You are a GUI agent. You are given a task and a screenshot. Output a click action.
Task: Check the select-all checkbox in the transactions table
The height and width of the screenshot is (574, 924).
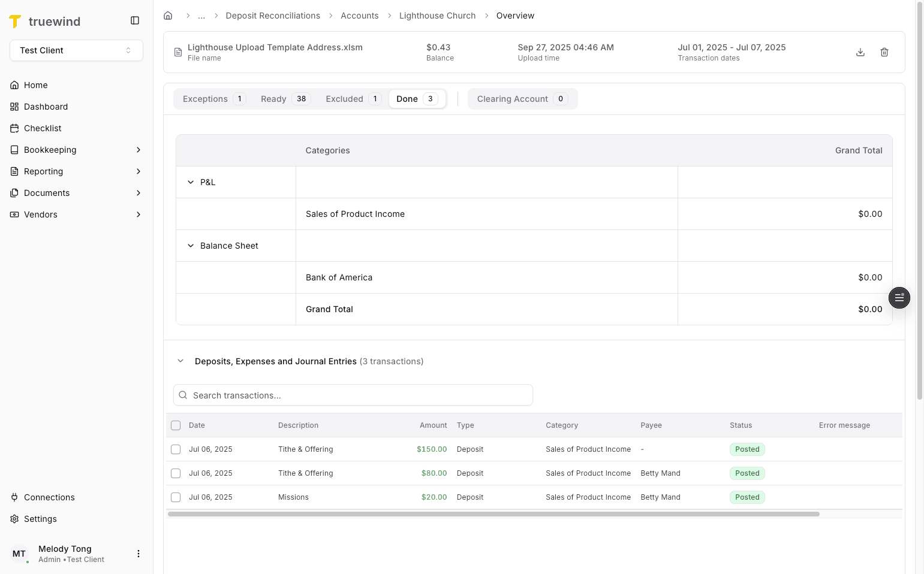pos(176,425)
